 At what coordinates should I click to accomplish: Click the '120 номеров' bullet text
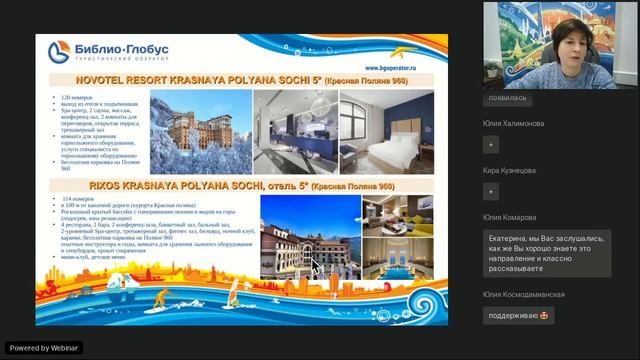coord(77,98)
